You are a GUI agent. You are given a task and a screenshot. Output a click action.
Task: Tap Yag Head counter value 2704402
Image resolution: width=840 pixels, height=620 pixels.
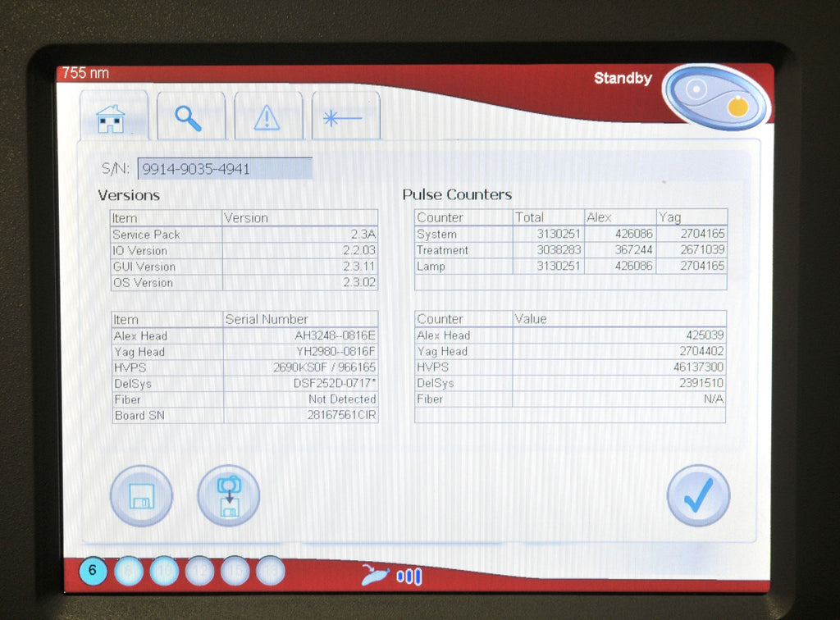tap(702, 351)
